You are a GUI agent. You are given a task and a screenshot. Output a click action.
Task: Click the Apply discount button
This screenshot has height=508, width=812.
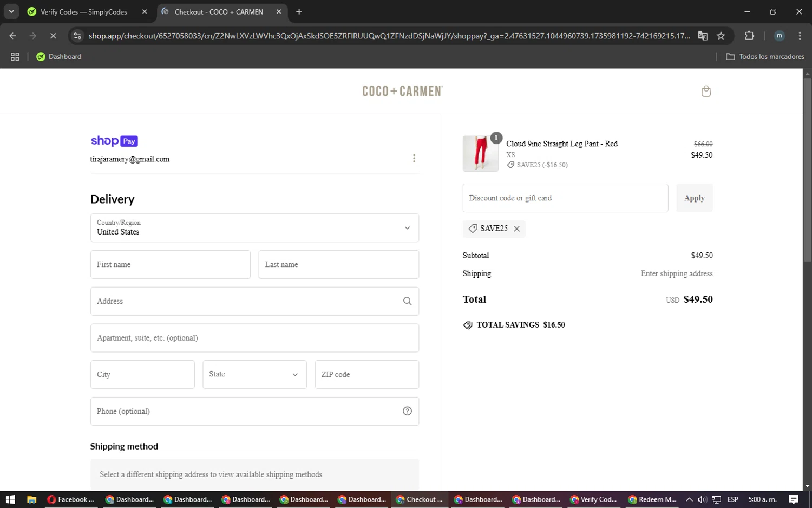tap(695, 198)
